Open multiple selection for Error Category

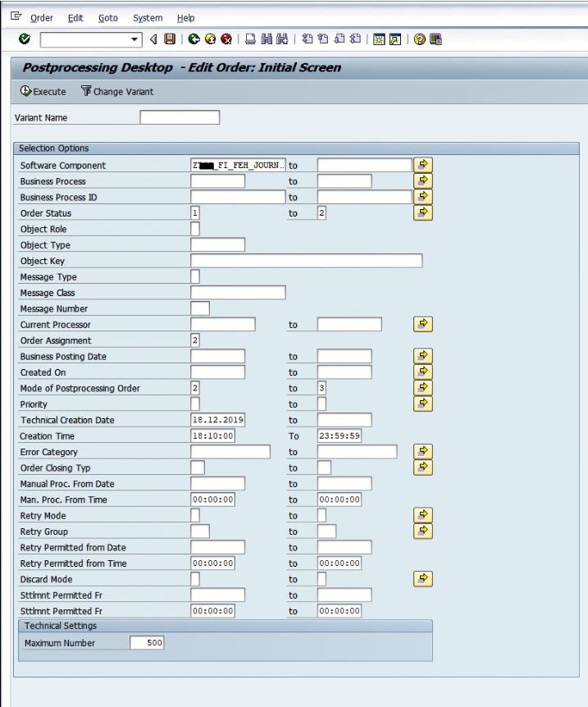[x=423, y=451]
